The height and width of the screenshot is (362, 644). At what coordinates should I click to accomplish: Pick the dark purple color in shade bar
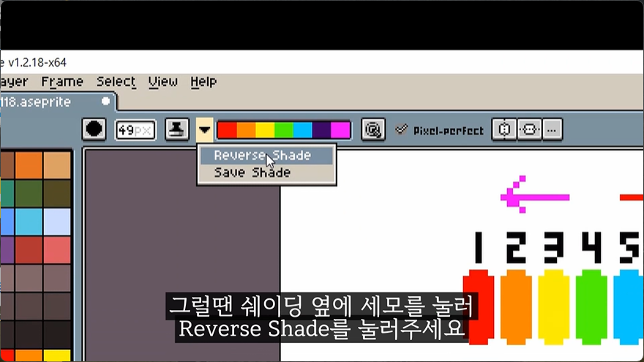(321, 130)
